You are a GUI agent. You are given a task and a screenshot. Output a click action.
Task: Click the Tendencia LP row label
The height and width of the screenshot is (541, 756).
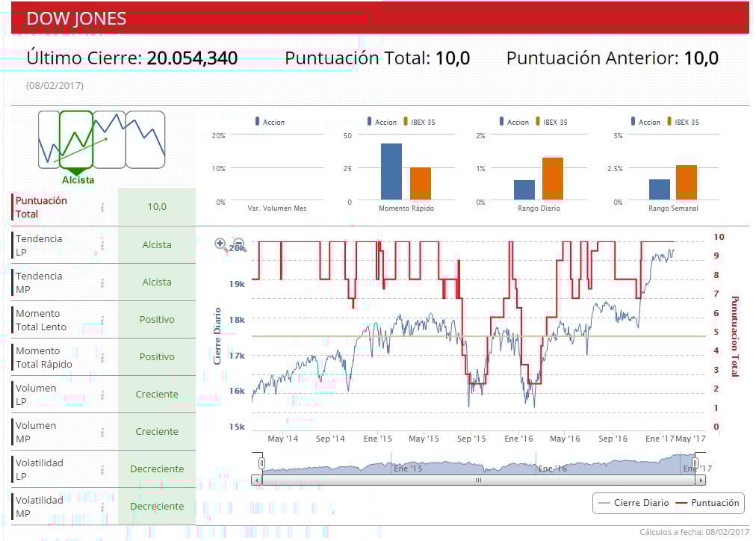point(39,245)
